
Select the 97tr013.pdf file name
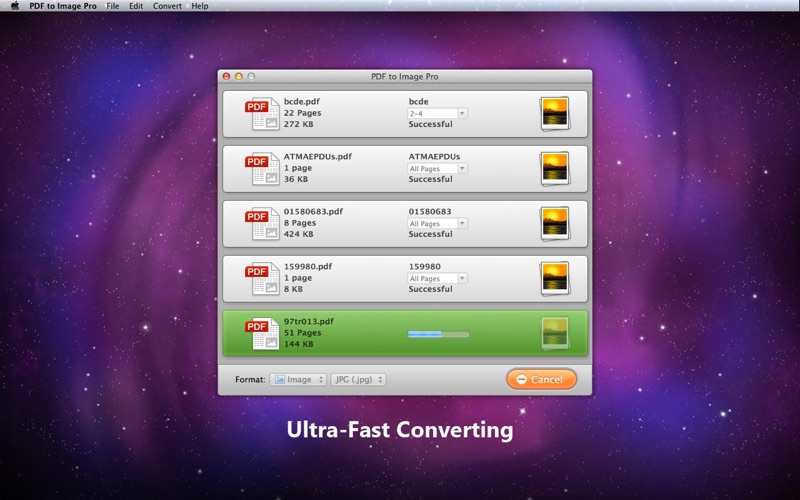(309, 321)
